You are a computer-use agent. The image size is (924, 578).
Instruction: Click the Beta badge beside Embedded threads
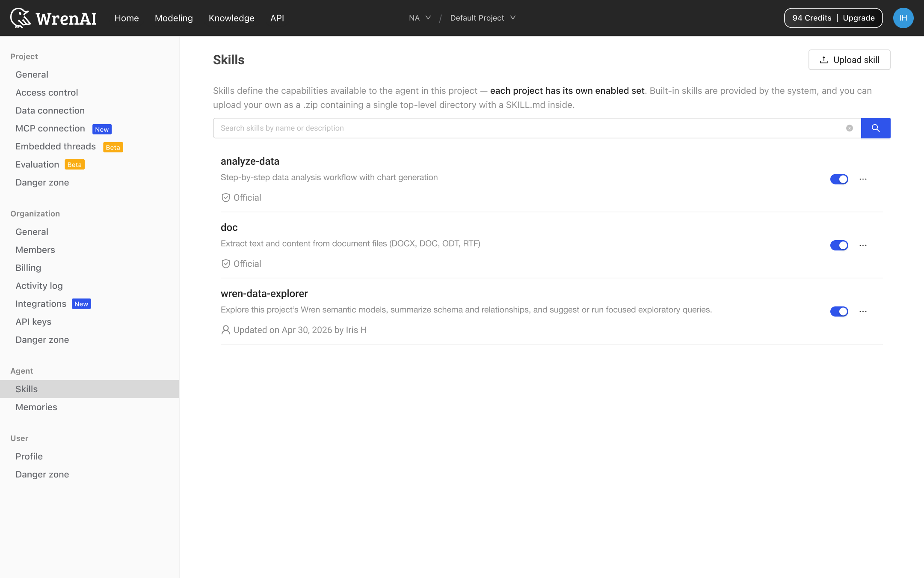click(113, 147)
